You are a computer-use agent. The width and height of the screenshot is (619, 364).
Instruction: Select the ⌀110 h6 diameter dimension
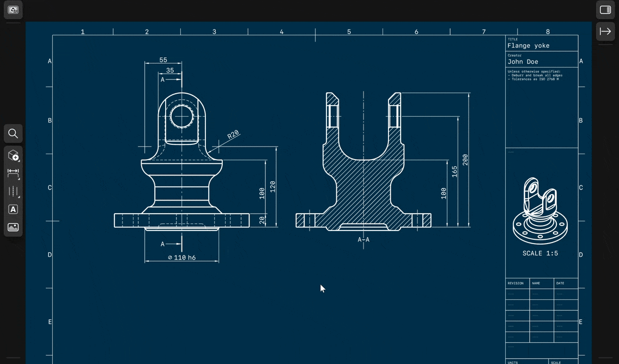coord(181,257)
